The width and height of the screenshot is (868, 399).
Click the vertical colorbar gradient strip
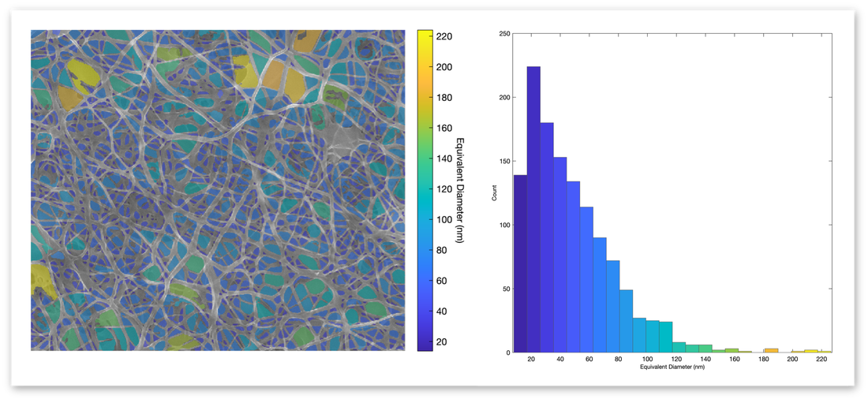click(425, 190)
